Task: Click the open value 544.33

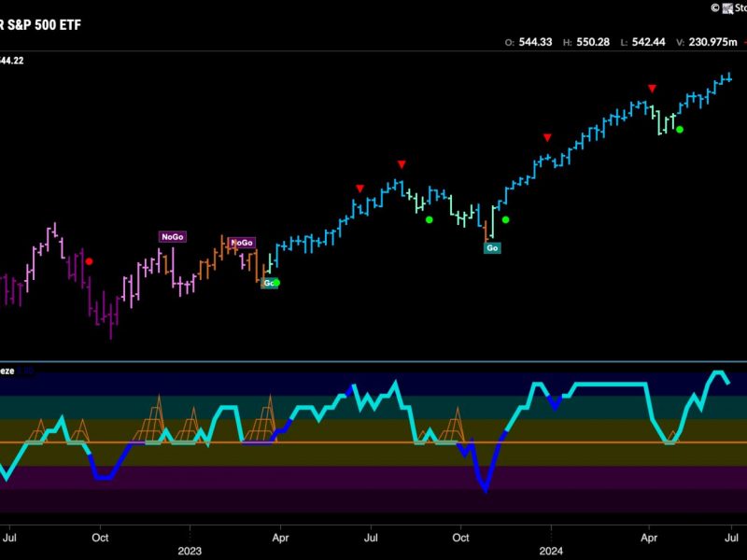Action: [x=535, y=42]
